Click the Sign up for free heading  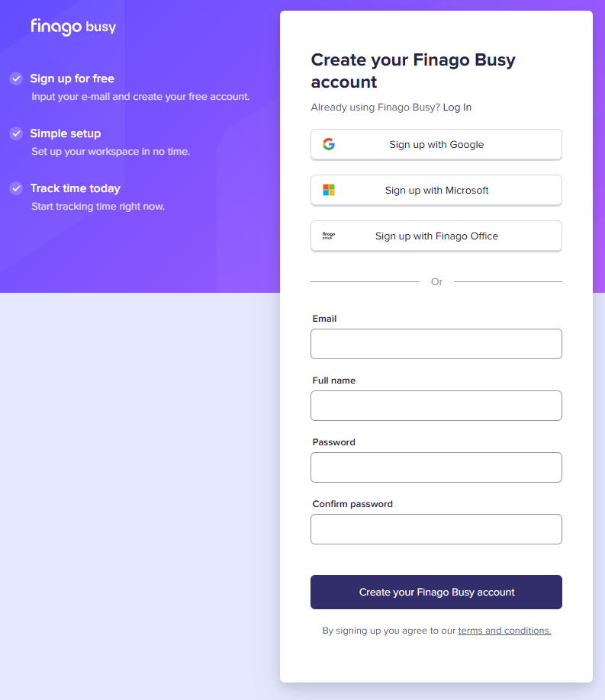[72, 79]
